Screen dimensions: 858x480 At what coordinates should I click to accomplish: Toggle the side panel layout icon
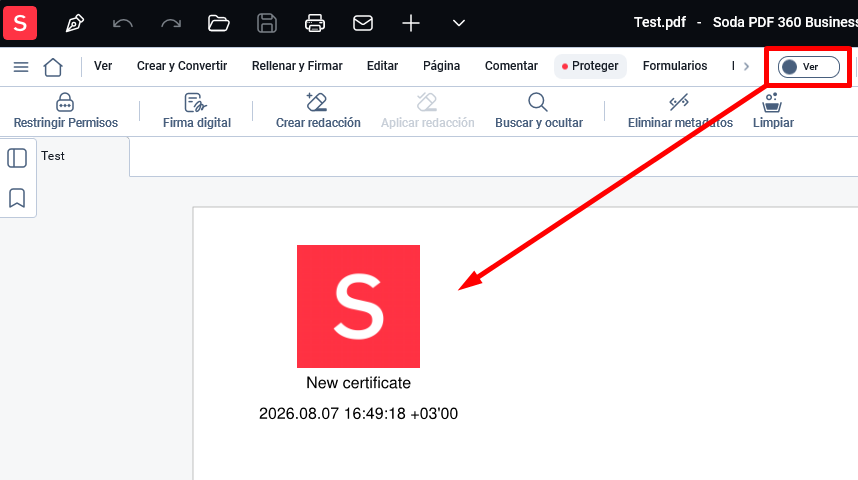pos(17,158)
